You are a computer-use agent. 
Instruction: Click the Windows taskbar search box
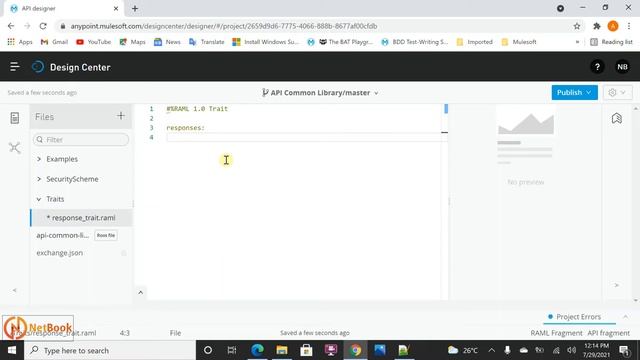(x=110, y=350)
